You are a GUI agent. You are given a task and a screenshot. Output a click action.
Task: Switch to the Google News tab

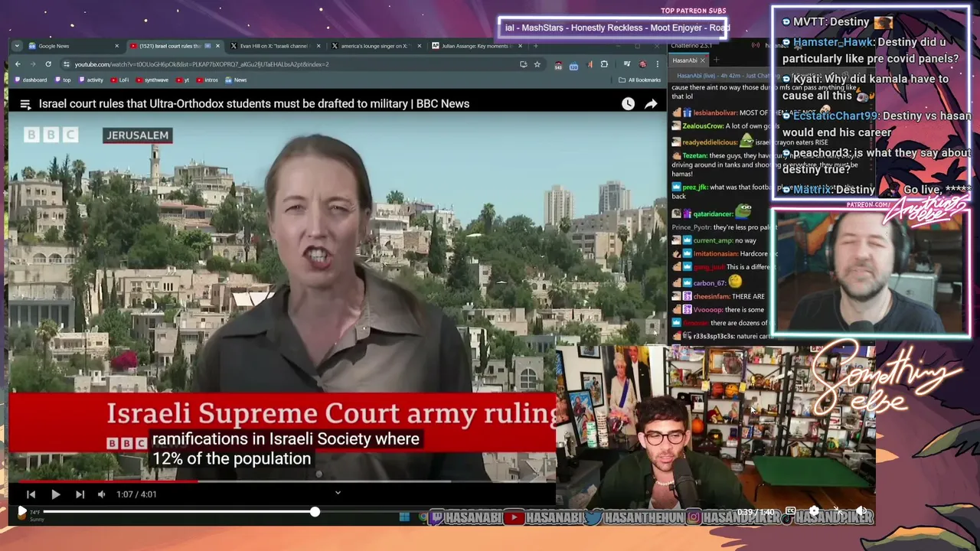point(73,46)
